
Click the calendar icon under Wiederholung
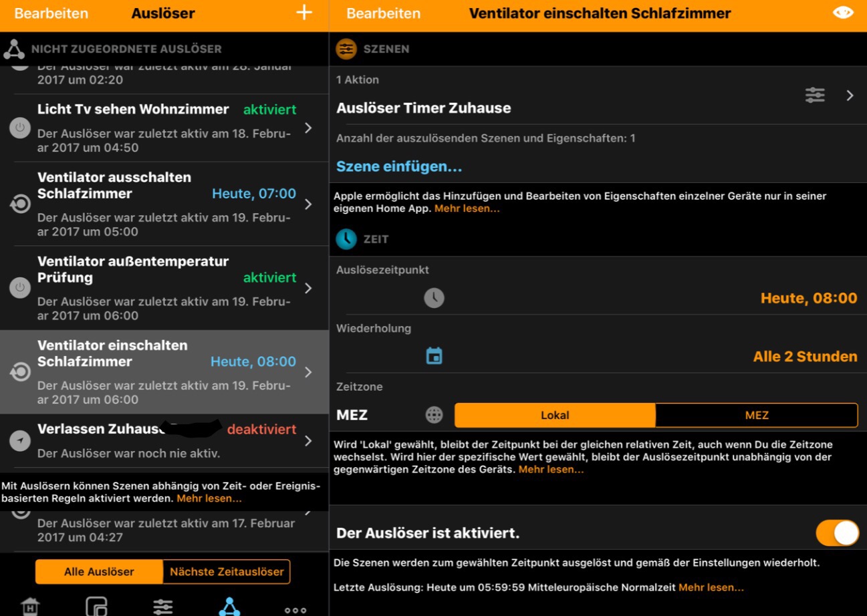tap(434, 356)
